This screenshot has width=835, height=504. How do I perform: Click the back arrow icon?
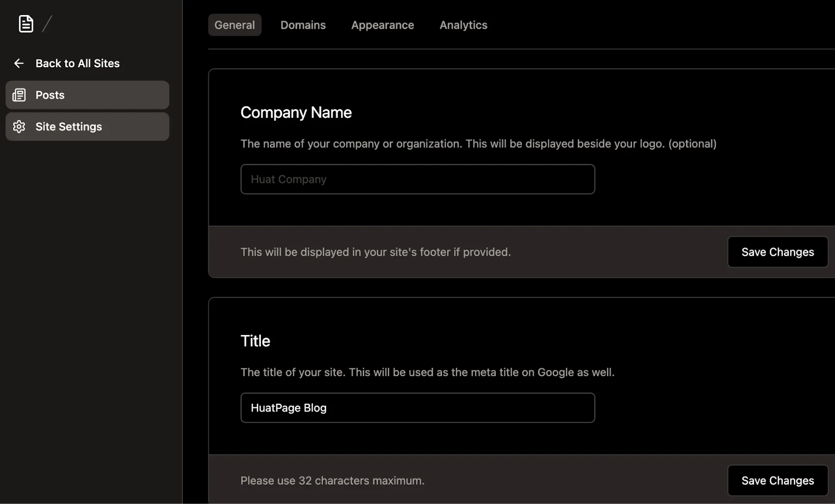(x=19, y=63)
